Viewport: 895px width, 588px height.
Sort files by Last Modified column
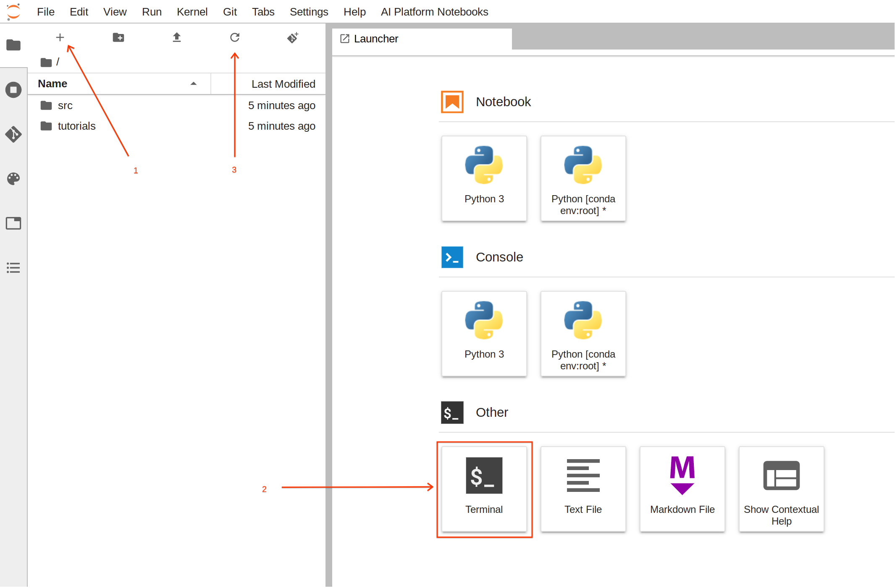[268, 84]
